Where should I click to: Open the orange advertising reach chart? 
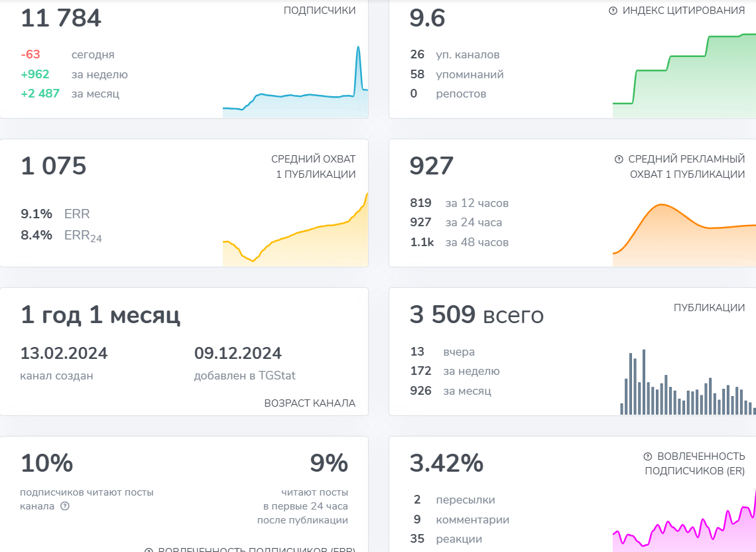[684, 235]
